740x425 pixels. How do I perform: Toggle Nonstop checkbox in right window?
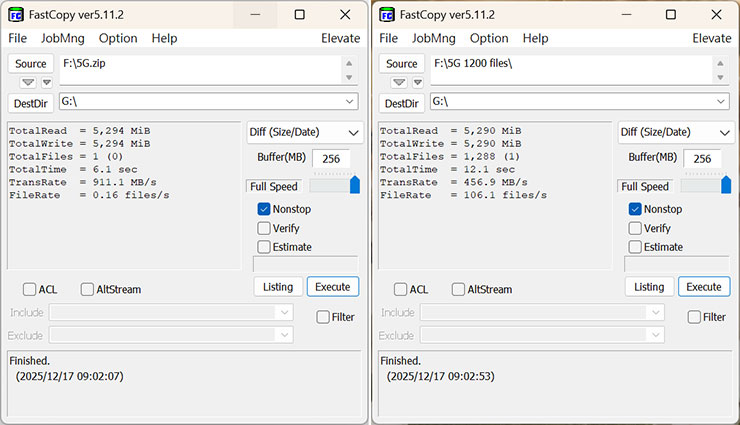635,209
